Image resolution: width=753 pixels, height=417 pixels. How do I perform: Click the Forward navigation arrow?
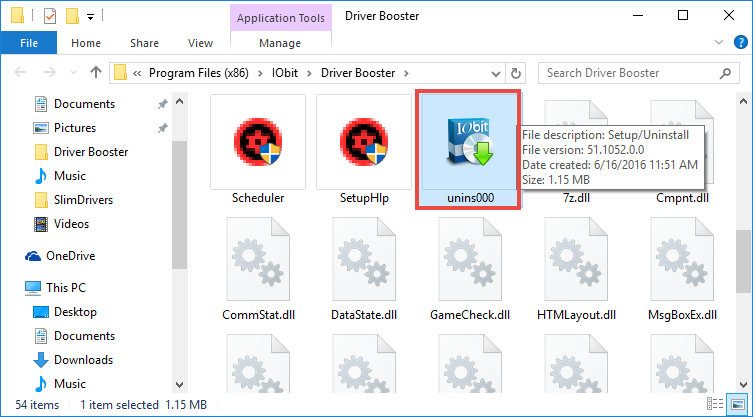(x=49, y=73)
